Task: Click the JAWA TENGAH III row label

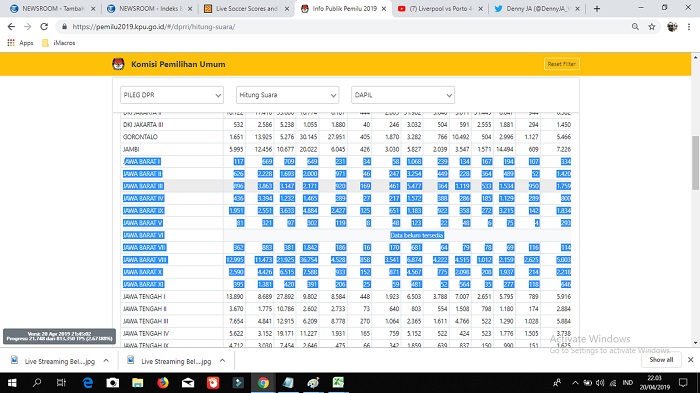Action: coord(145,321)
